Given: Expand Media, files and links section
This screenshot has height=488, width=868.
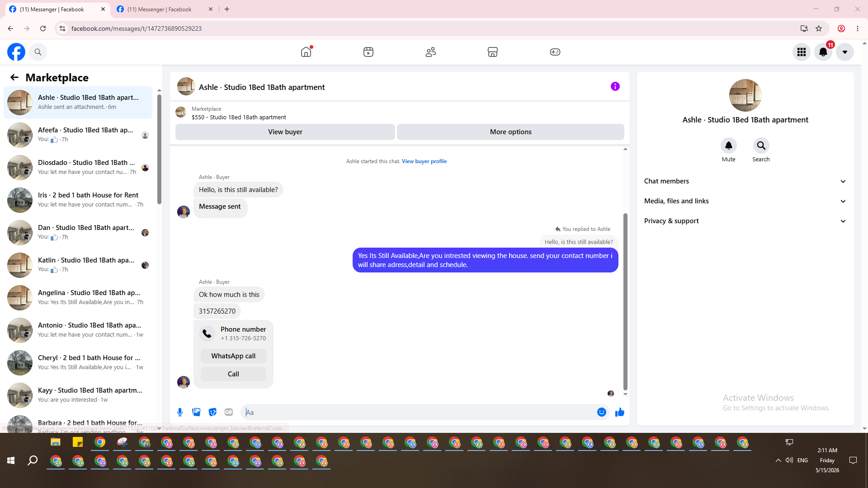Looking at the screenshot, I should pos(745,201).
